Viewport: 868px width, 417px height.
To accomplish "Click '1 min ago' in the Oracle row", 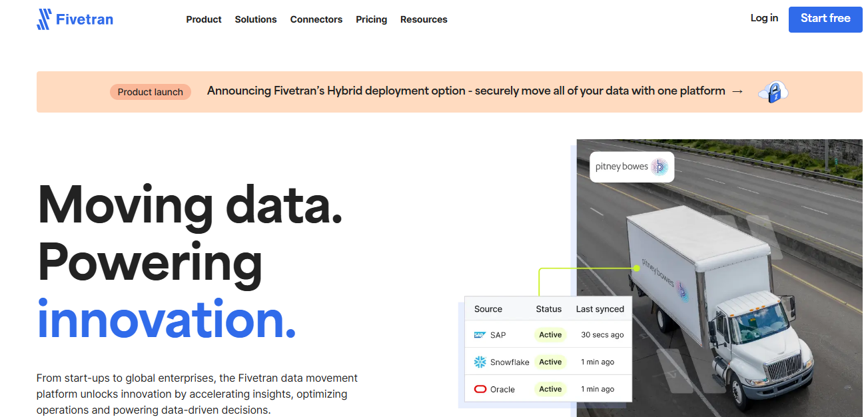I will coord(598,389).
